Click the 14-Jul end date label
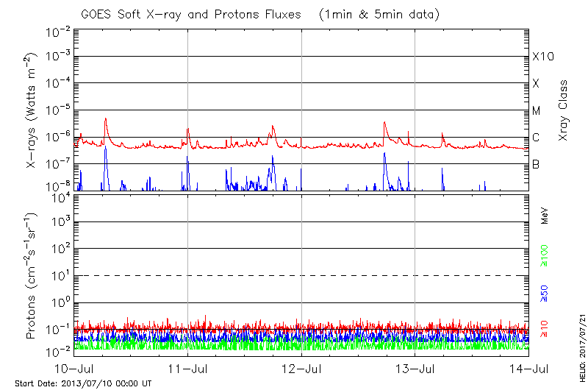 coord(528,367)
